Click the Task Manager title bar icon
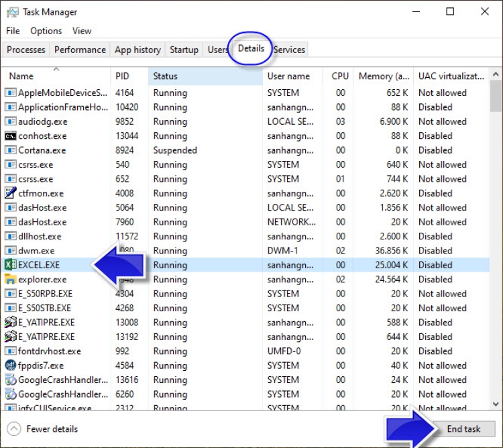The height and width of the screenshot is (448, 503). (11, 12)
